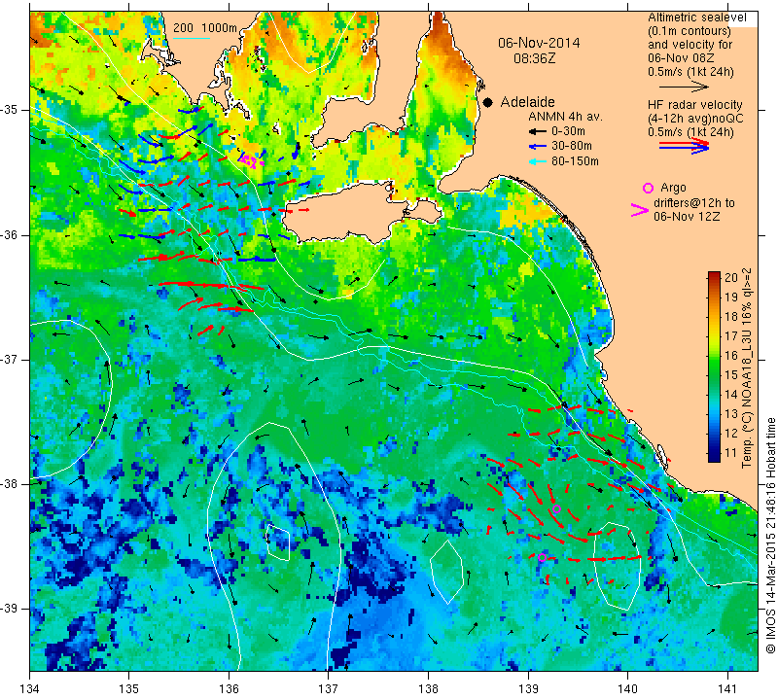Click the colorbar tick label 18
Image resolution: width=778 pixels, height=700 pixels.
coord(731,317)
